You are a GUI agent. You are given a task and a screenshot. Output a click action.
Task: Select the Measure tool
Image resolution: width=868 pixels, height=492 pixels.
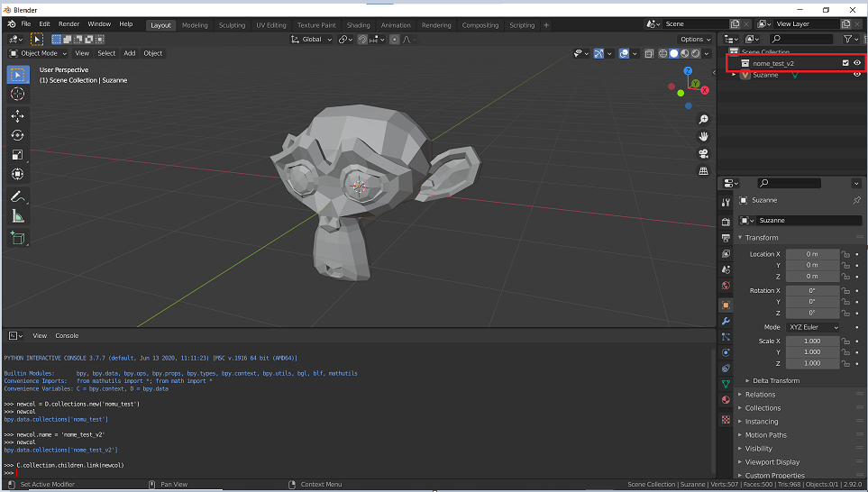click(x=18, y=216)
